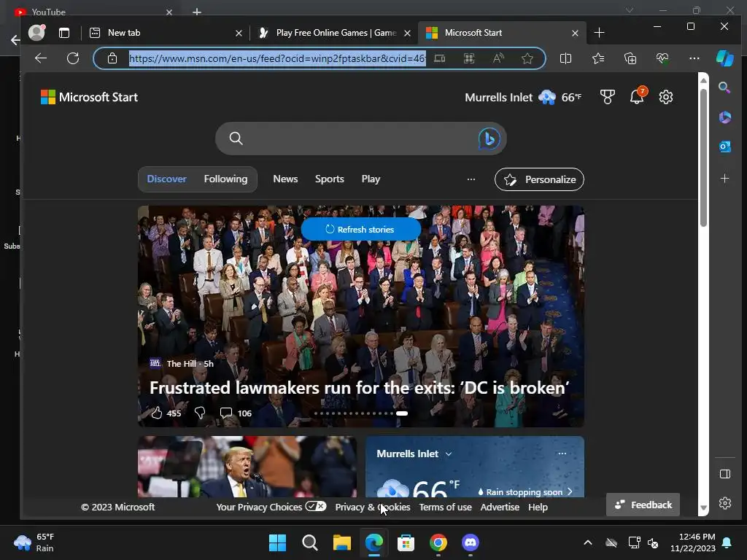This screenshot has height=560, width=747.
Task: Open the Help footer link
Action: pyautogui.click(x=538, y=507)
